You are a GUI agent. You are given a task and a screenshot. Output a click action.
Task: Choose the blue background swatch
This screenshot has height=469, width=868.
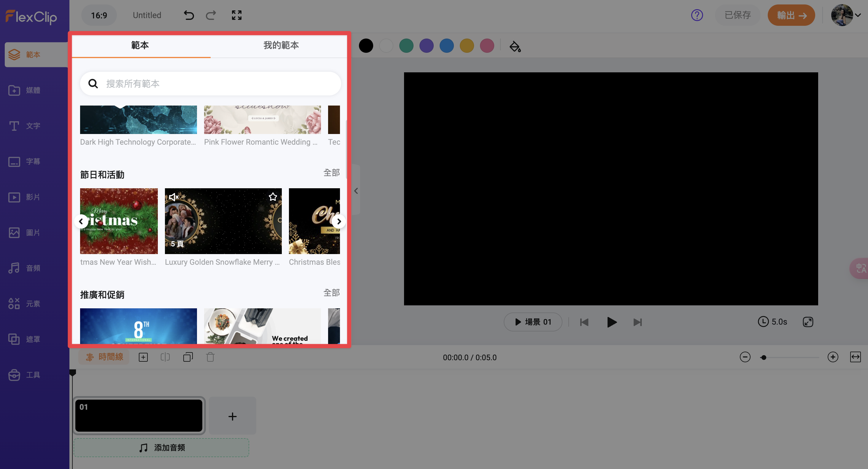click(447, 46)
